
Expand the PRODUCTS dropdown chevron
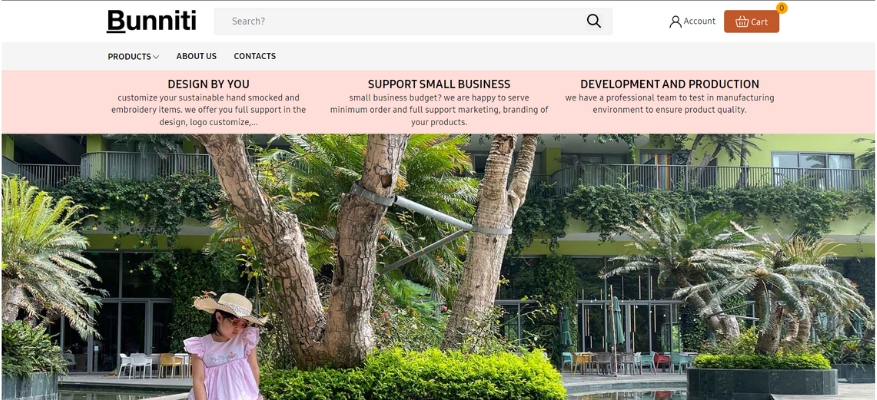point(156,57)
